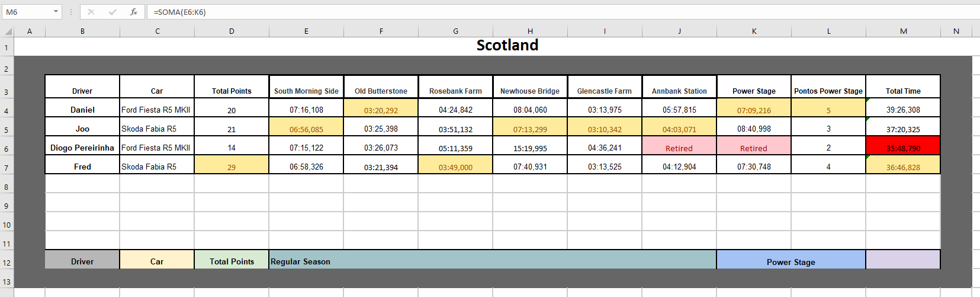Click the 15:19,995 time cell
This screenshot has height=297, width=980.
coord(530,146)
